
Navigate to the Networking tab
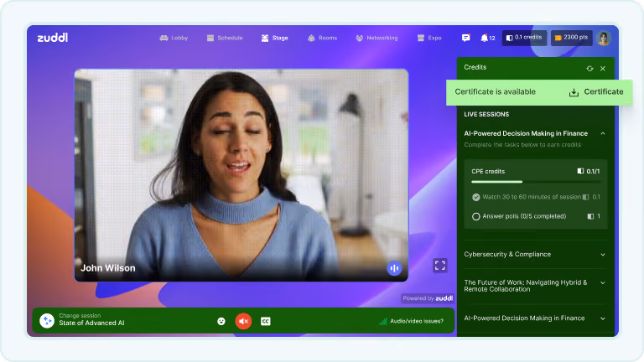377,38
